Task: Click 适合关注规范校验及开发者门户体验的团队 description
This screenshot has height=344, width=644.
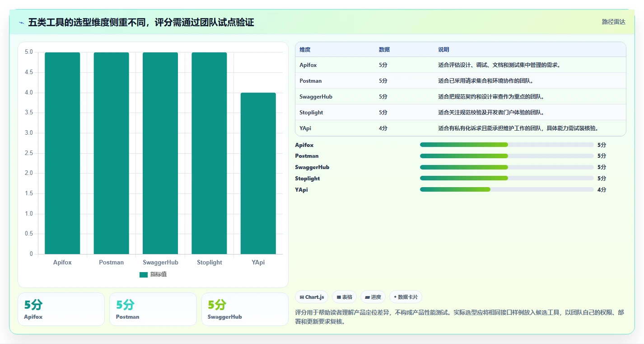Action: click(492, 113)
